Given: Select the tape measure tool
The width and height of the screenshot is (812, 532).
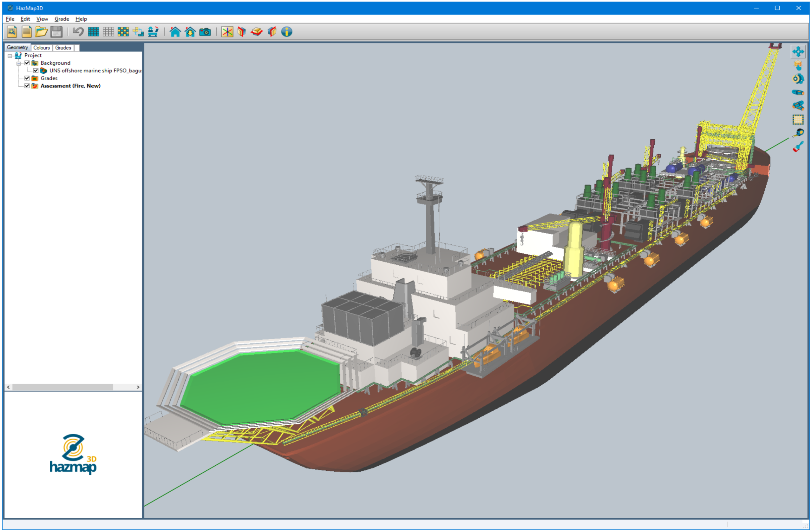Looking at the screenshot, I should click(798, 133).
